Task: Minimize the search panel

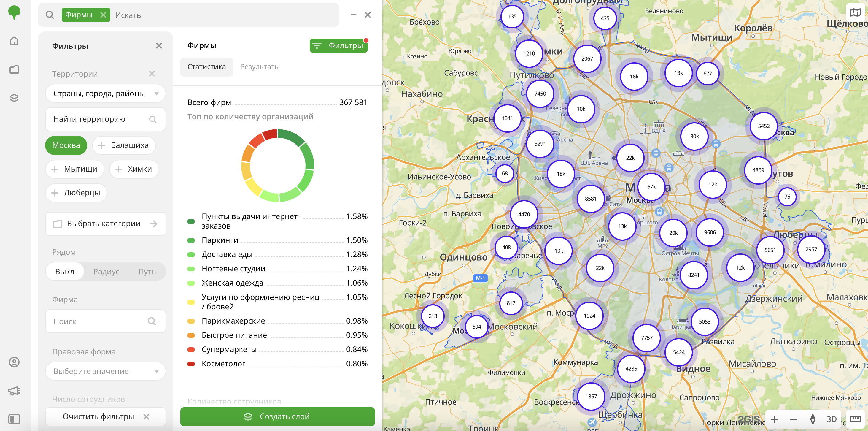Action: 354,15
